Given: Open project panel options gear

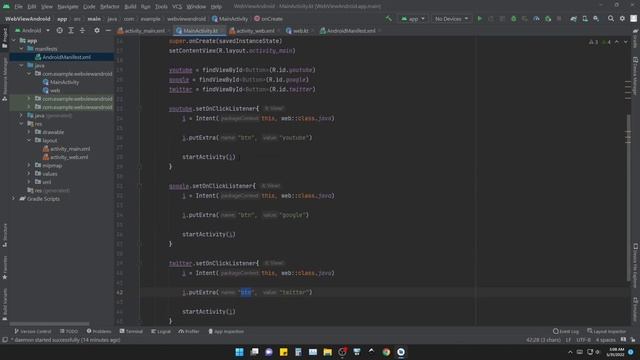Looking at the screenshot, I should [97, 31].
